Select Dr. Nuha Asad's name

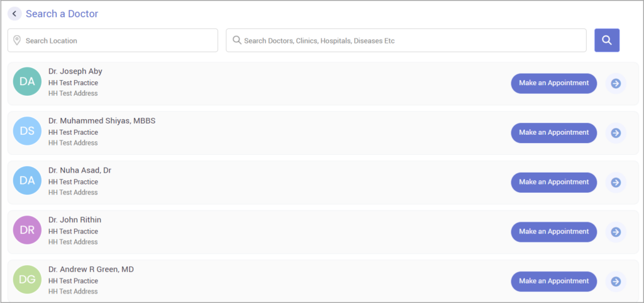[80, 170]
